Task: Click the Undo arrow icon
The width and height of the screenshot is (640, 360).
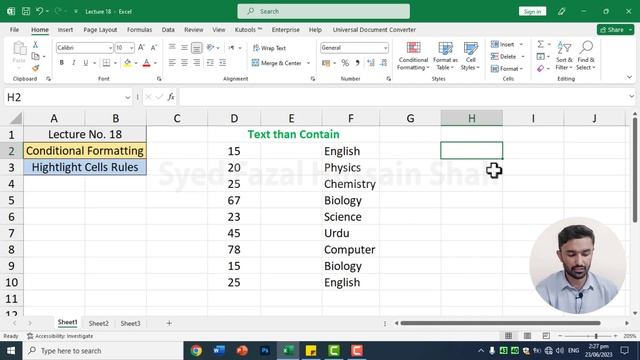Action: click(39, 11)
